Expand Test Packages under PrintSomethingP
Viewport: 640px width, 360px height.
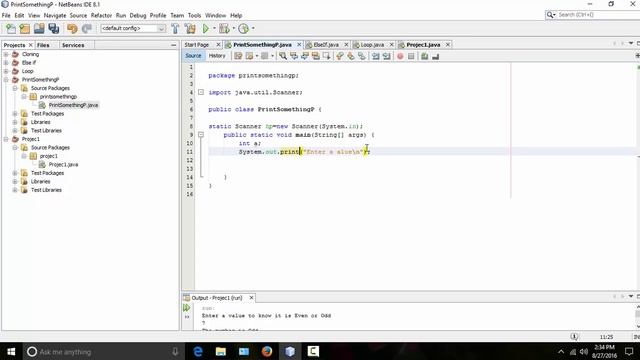coord(15,113)
